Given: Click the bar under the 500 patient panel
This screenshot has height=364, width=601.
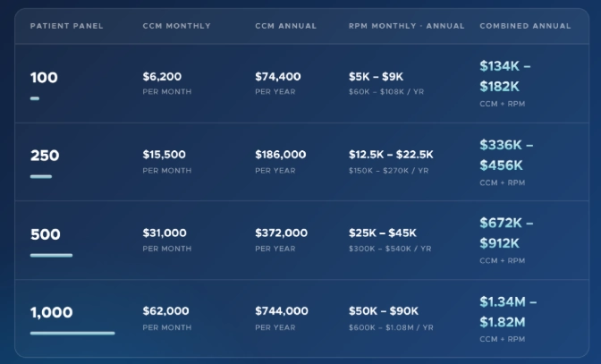Looking at the screenshot, I should coord(51,255).
